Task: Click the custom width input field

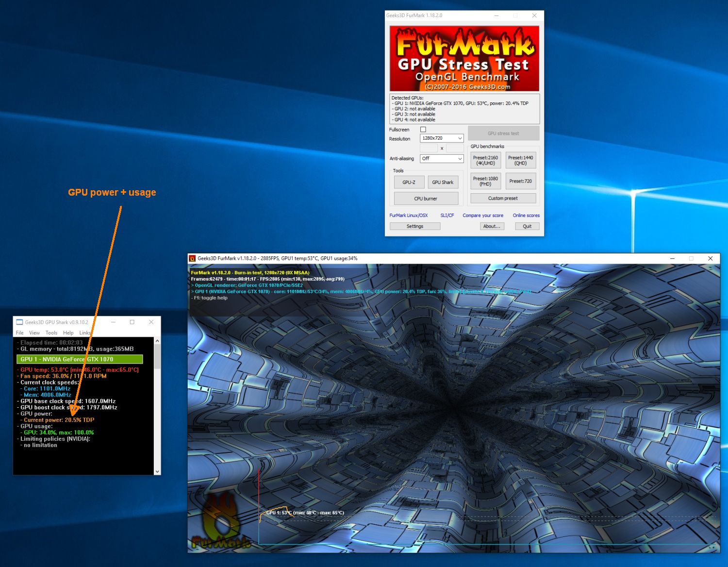Action: point(429,148)
